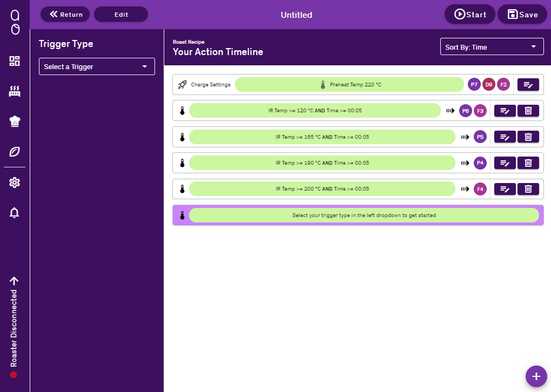Image resolution: width=551 pixels, height=392 pixels.
Task: Open notifications bell icon
Action: 15,213
